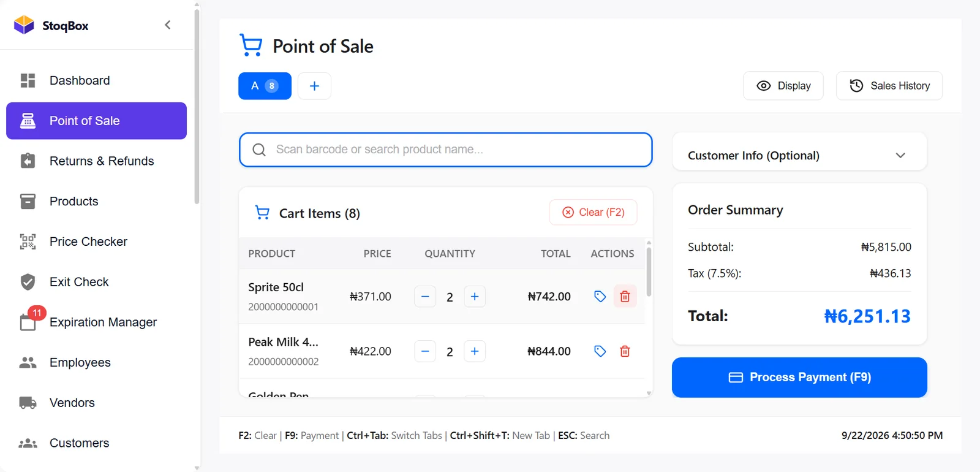Click the StoqBox logo icon
The image size is (980, 472).
[x=24, y=25]
